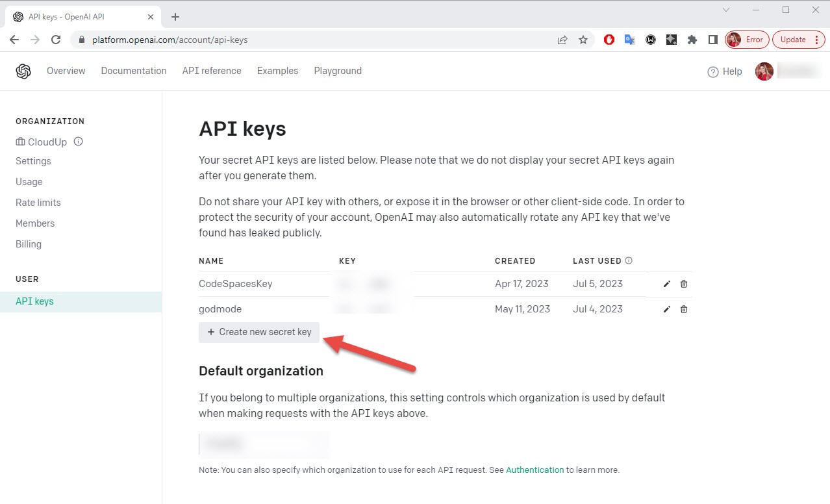
Task: Open organization Settings
Action: coord(33,161)
